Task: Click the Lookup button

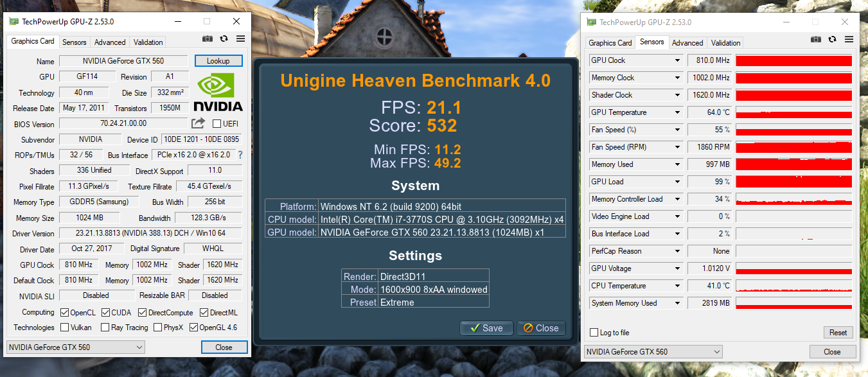Action: pyautogui.click(x=218, y=61)
